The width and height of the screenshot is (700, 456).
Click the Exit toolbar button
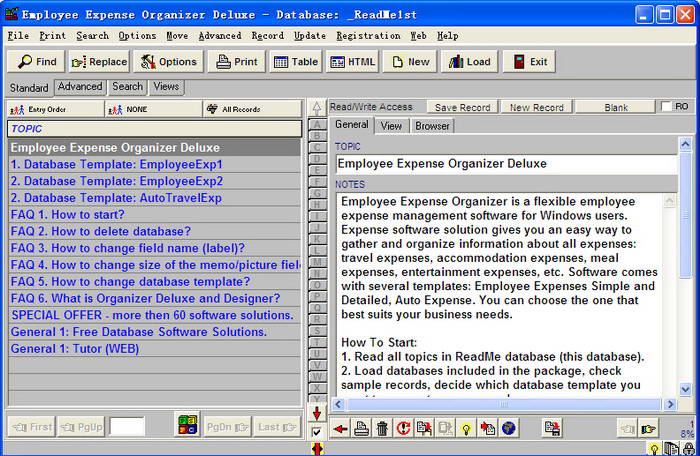[x=529, y=62]
